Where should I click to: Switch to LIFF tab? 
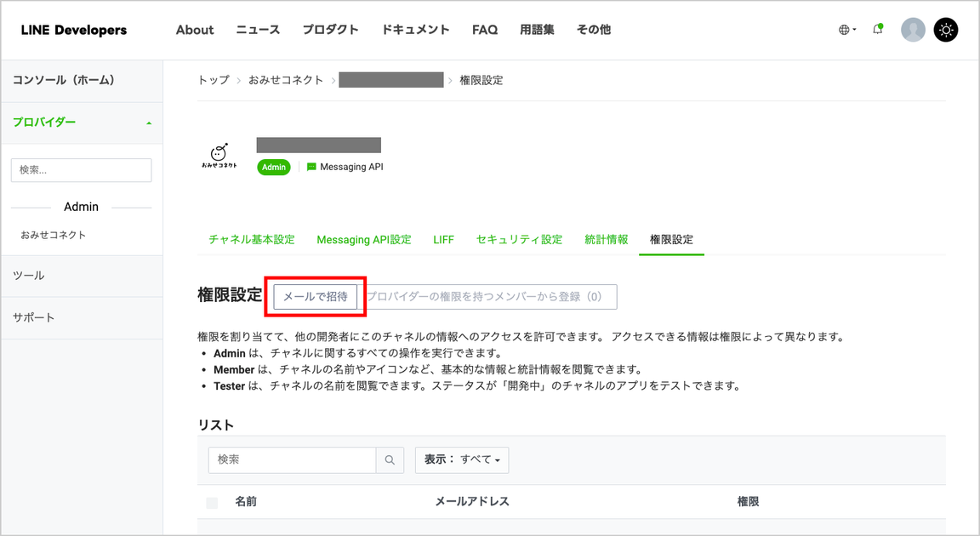(443, 240)
